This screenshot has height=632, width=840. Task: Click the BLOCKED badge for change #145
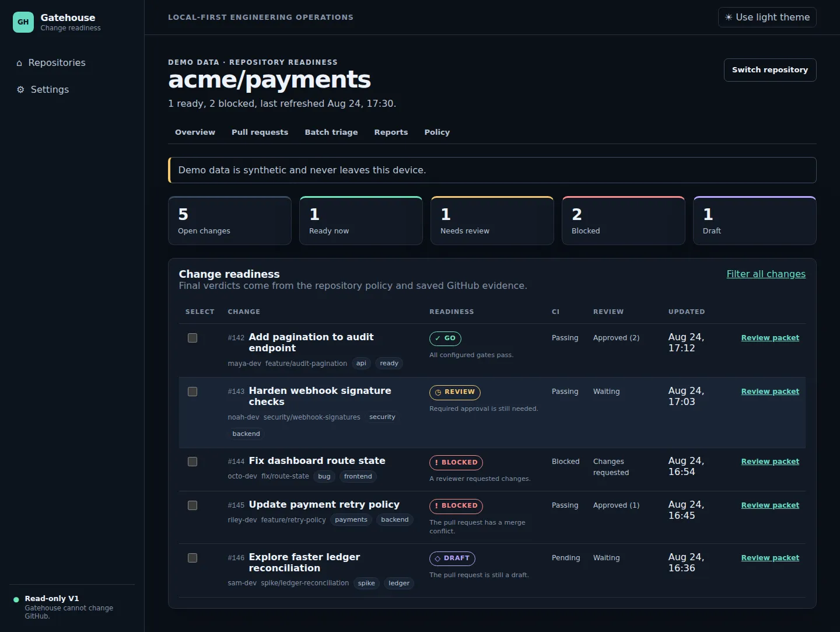[x=456, y=506]
